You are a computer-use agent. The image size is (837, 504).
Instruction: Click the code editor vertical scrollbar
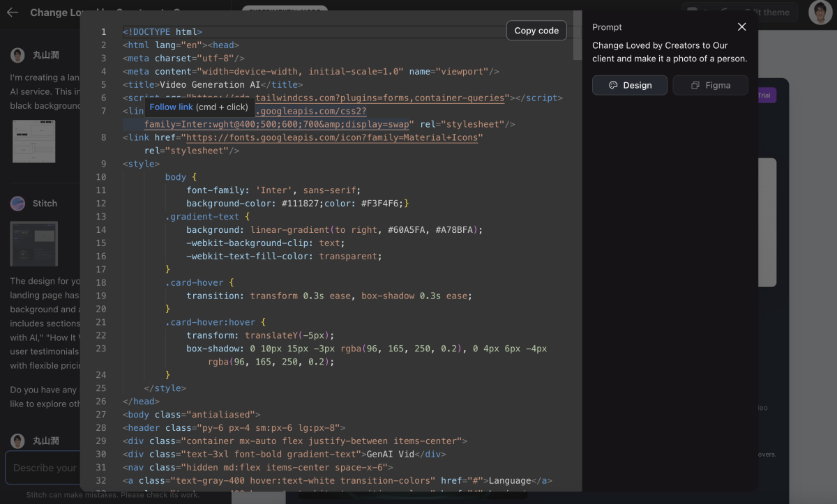point(577,36)
